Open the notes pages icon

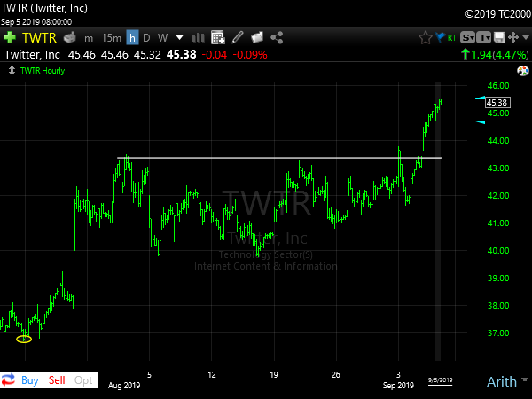tap(257, 37)
